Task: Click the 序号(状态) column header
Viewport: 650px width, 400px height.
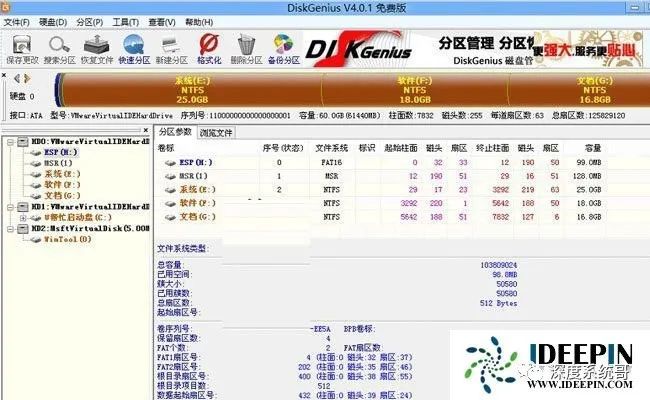Action: coord(283,148)
